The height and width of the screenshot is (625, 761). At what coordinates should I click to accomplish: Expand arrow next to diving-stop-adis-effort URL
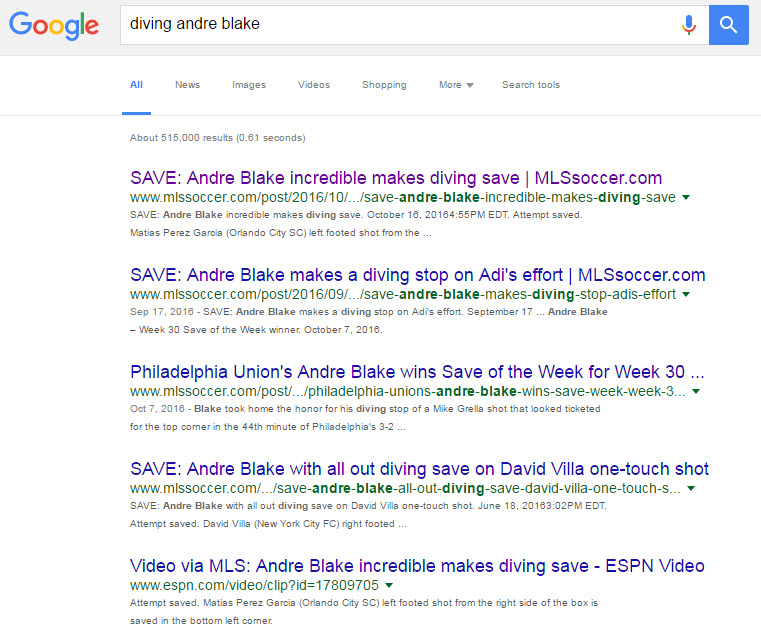pyautogui.click(x=686, y=295)
